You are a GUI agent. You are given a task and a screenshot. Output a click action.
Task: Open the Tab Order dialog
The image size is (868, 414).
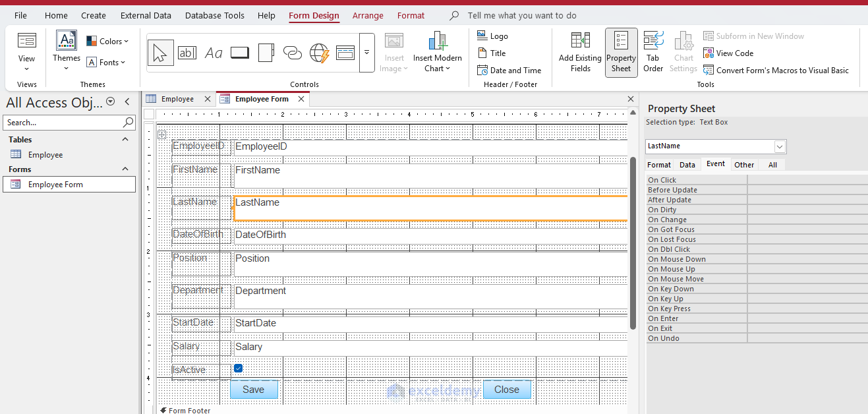[653, 51]
